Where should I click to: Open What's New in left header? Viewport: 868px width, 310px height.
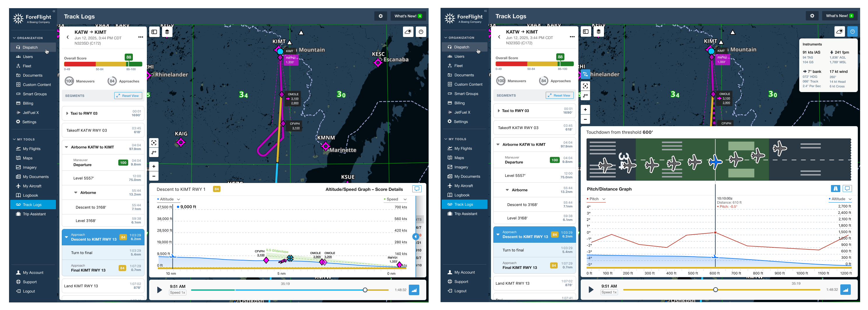(x=408, y=16)
